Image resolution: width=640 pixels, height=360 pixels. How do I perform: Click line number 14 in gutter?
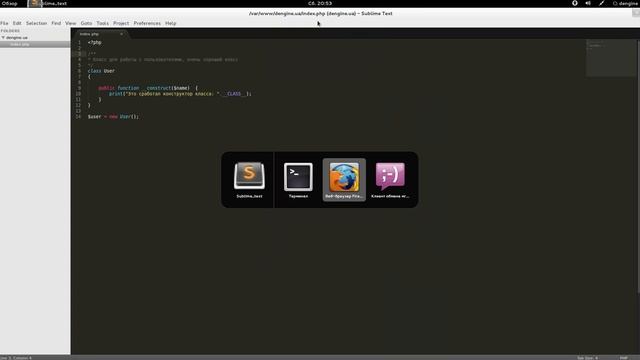(x=78, y=117)
